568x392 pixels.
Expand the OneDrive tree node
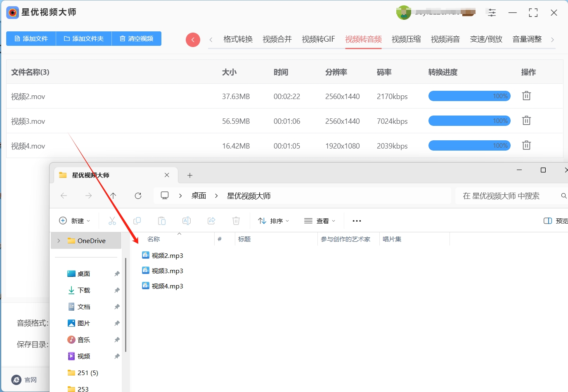pyautogui.click(x=59, y=241)
